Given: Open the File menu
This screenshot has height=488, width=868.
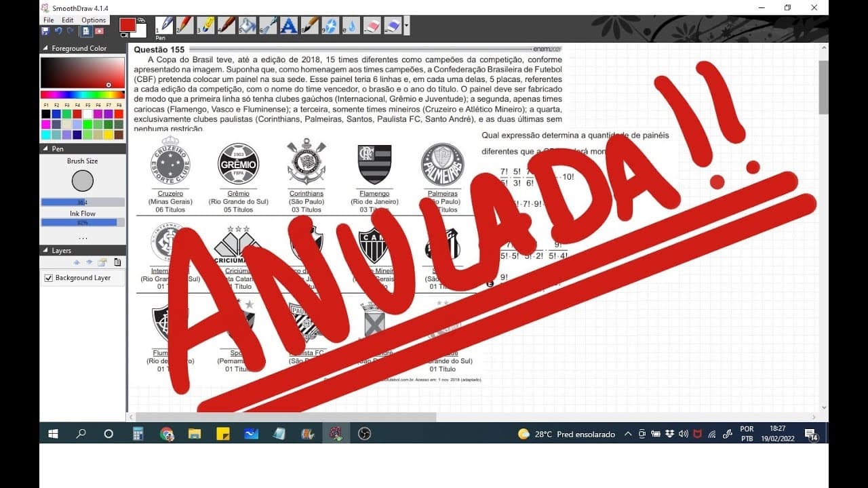Looking at the screenshot, I should [x=49, y=20].
